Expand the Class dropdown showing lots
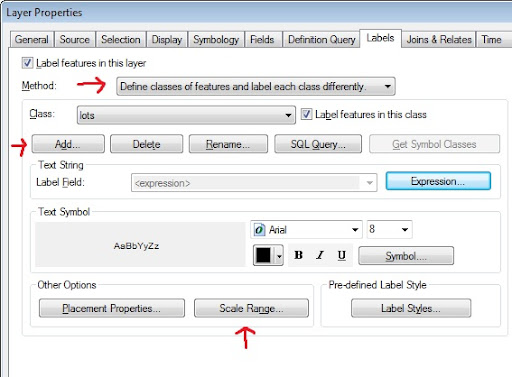This screenshot has width=512, height=377. click(186, 115)
